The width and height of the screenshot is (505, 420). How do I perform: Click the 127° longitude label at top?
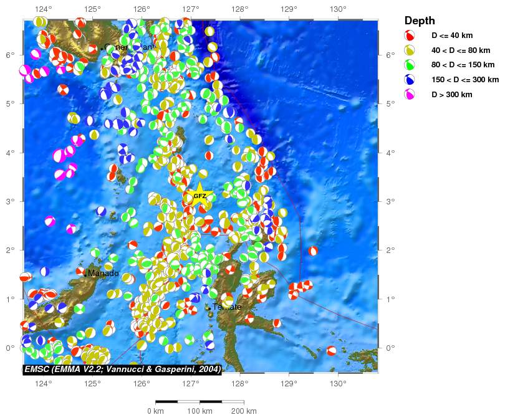[x=191, y=9]
